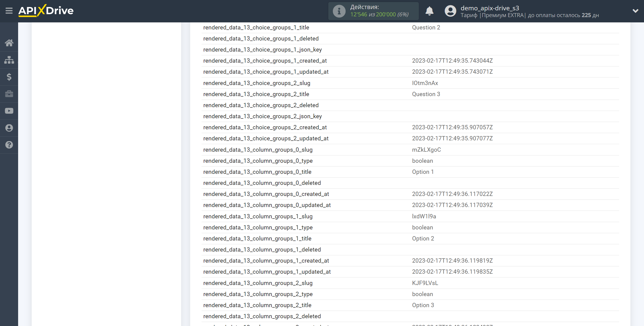Select the value 2023-02-17T12:49:36.119835Z
644x326 pixels.
(x=452, y=272)
